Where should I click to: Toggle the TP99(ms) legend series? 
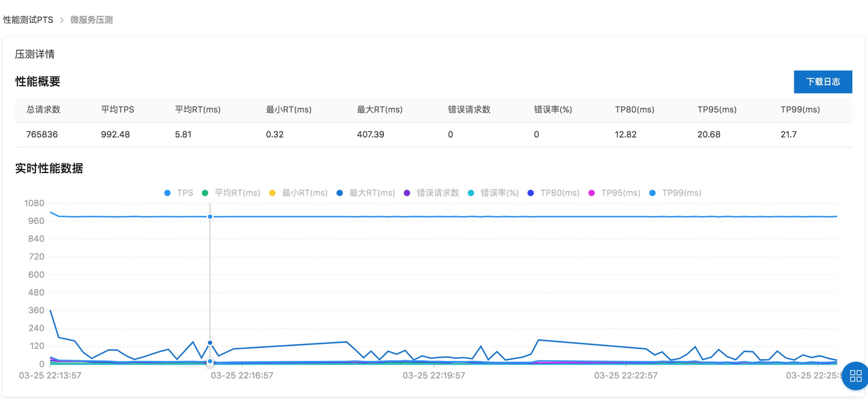pyautogui.click(x=675, y=193)
